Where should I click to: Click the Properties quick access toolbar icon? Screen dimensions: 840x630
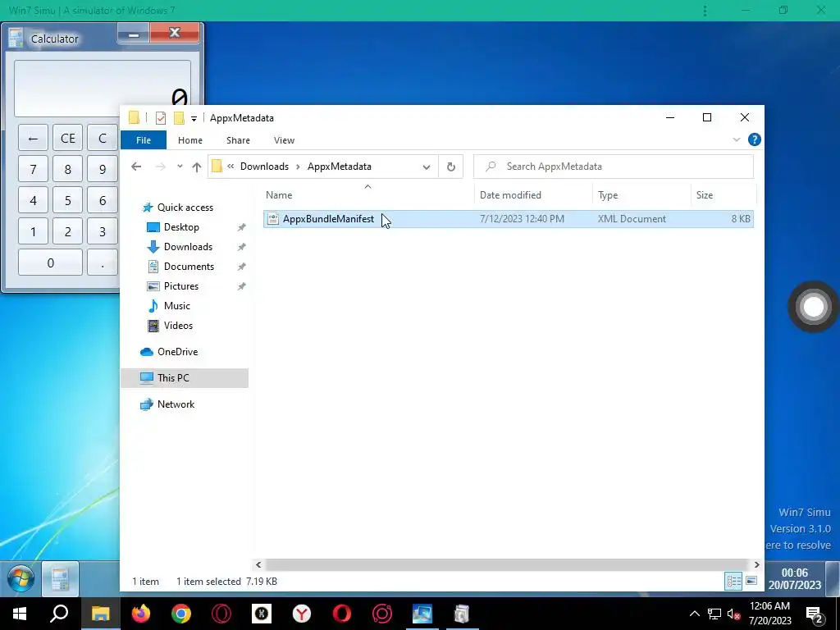tap(161, 118)
